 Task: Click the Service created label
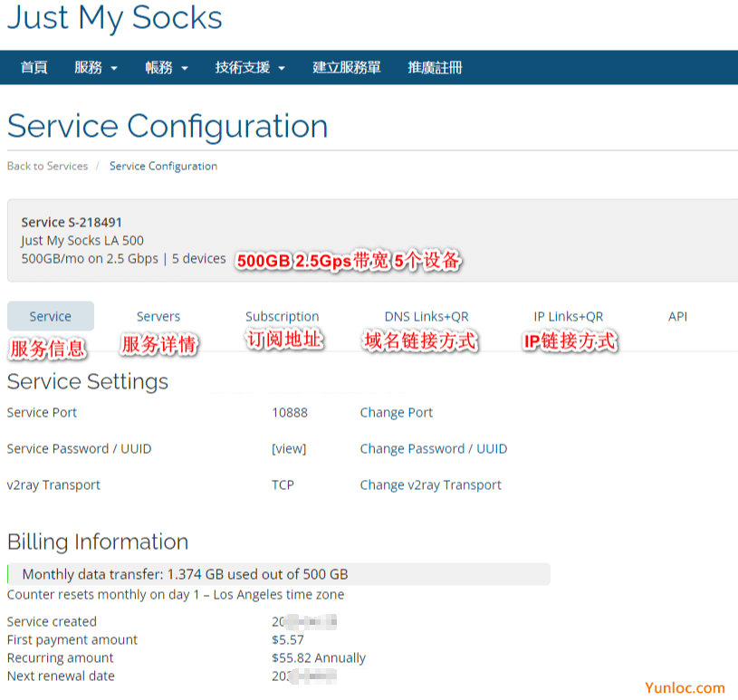(x=52, y=621)
